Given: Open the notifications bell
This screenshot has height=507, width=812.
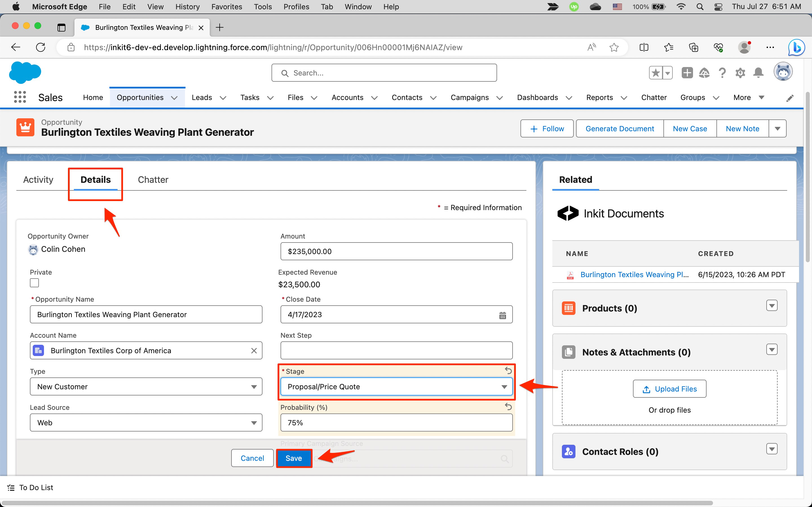Looking at the screenshot, I should click(x=758, y=73).
